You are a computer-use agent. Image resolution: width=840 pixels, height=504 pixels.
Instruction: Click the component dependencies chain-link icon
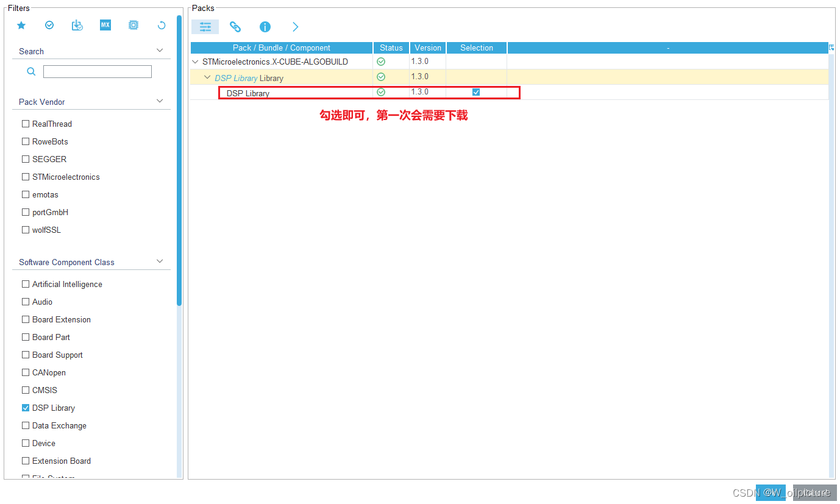point(235,27)
